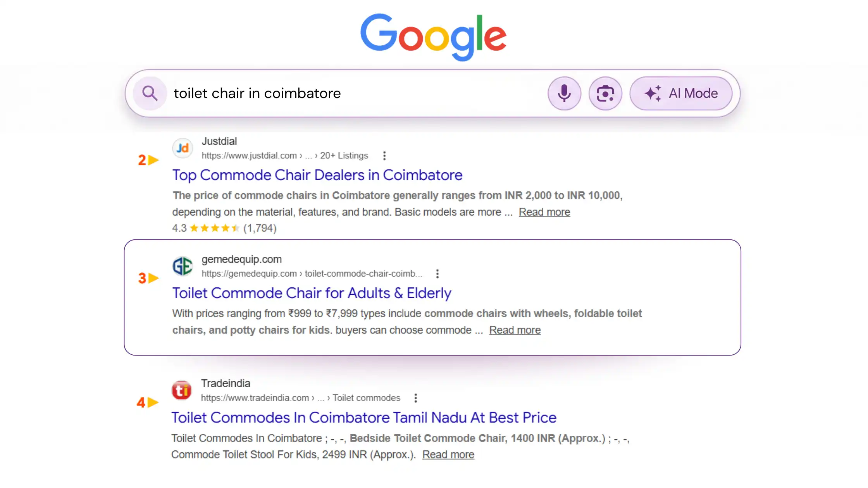The height and width of the screenshot is (488, 868).
Task: Click the gemedequip GE favicon logo
Action: 183,266
